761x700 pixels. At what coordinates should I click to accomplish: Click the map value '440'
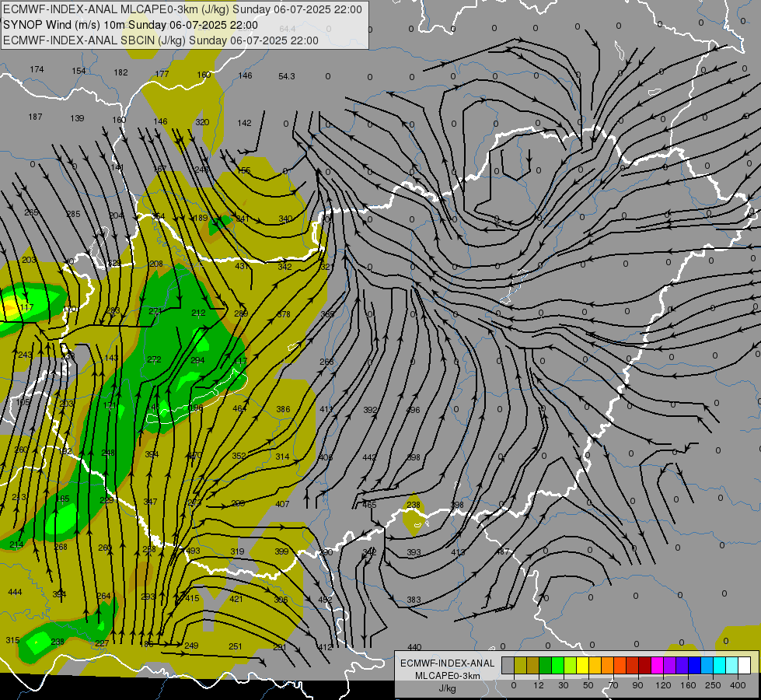point(414,647)
